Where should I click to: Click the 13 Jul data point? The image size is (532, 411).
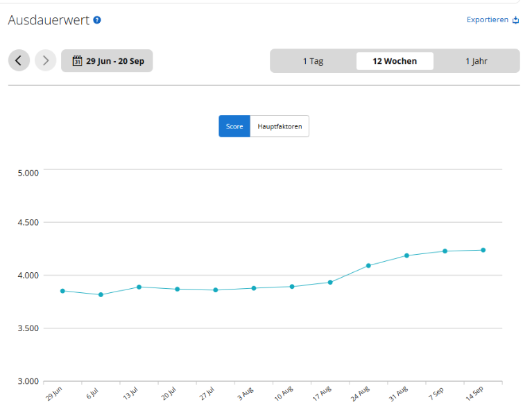[x=139, y=287]
